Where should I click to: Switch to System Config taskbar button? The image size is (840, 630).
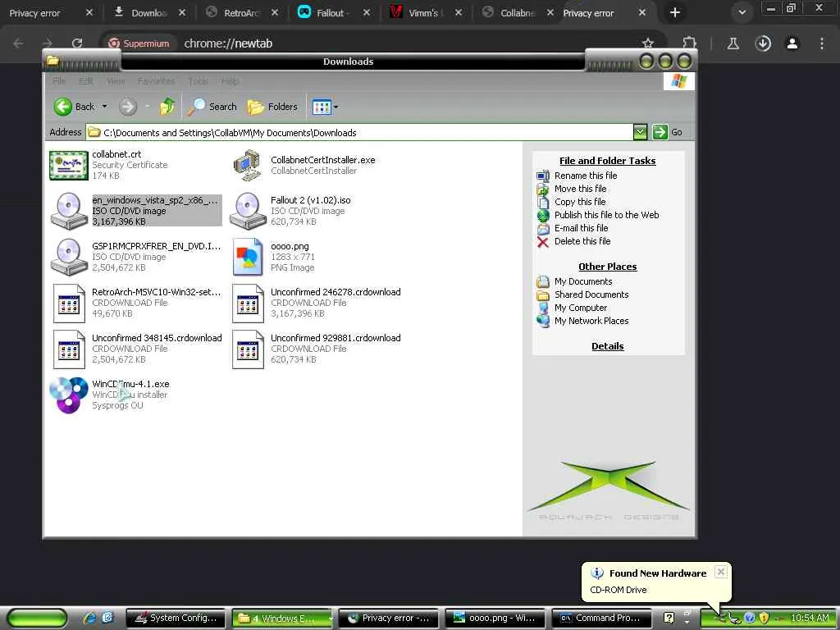(x=176, y=618)
